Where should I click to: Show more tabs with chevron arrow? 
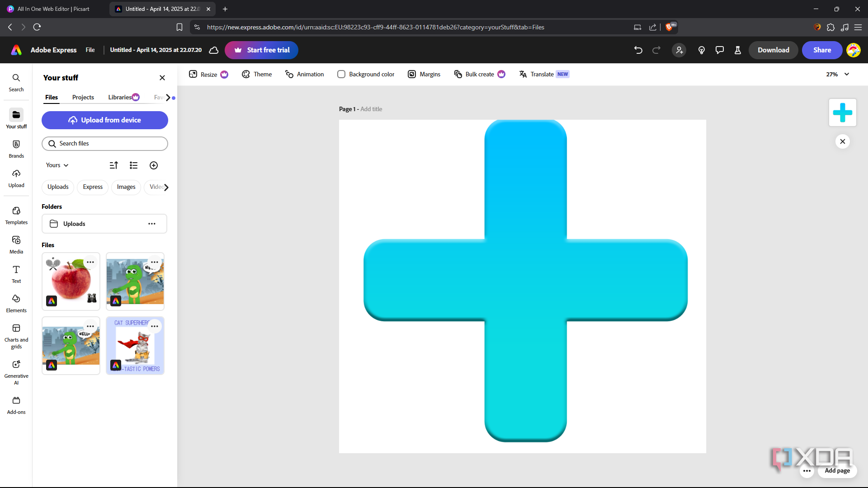[x=168, y=98]
